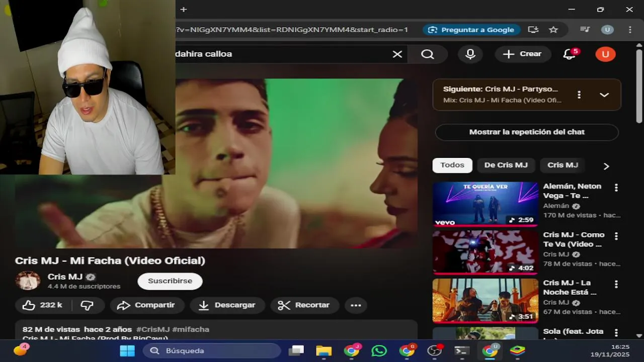Click Mostrar la repetición del chat

tap(527, 132)
